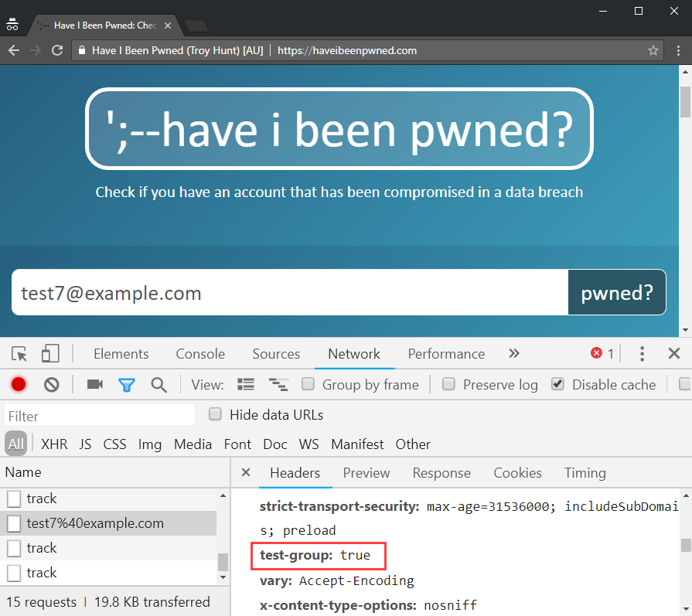Uncheck the Disable cache checkbox

pyautogui.click(x=557, y=384)
